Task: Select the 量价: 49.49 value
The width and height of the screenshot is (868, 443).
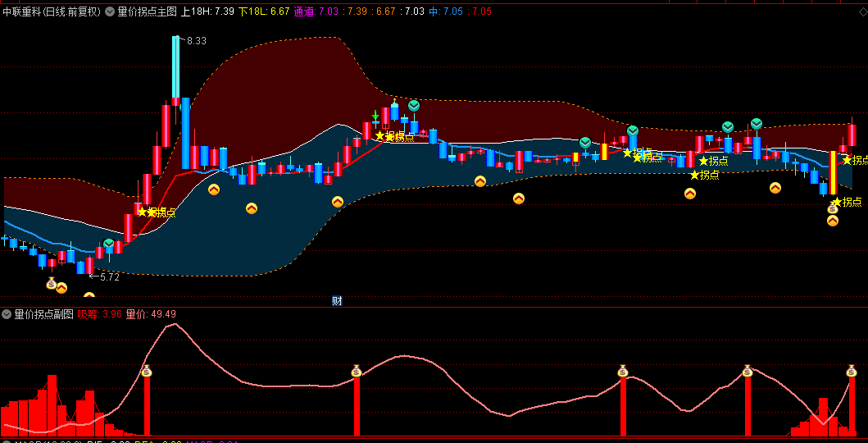Action: (x=151, y=314)
